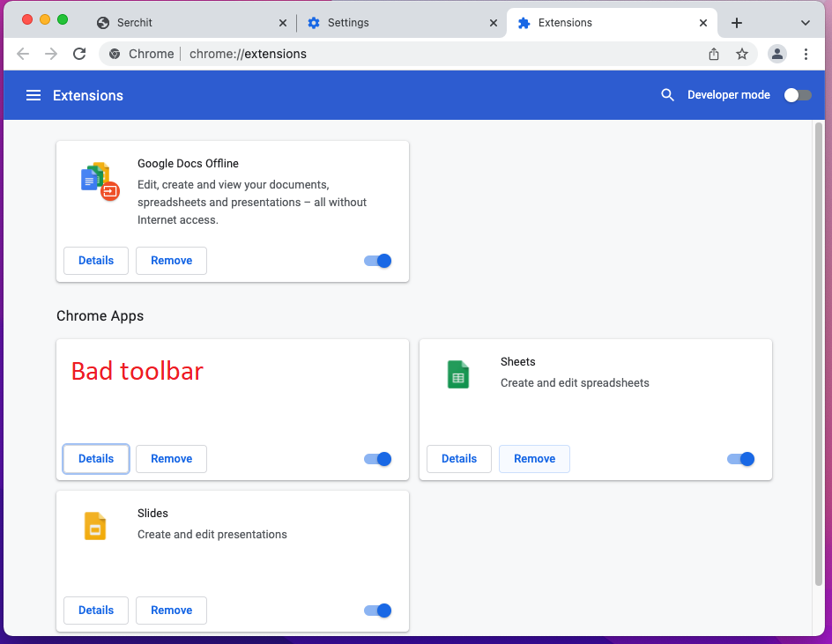The height and width of the screenshot is (644, 832).
Task: Share this page via the share icon
Action: (714, 54)
